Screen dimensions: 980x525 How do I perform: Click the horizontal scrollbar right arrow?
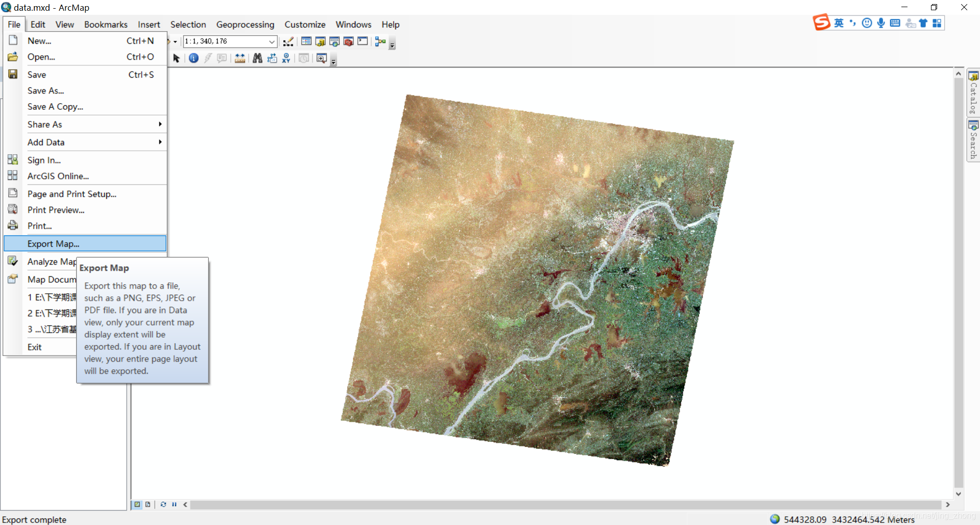(948, 505)
